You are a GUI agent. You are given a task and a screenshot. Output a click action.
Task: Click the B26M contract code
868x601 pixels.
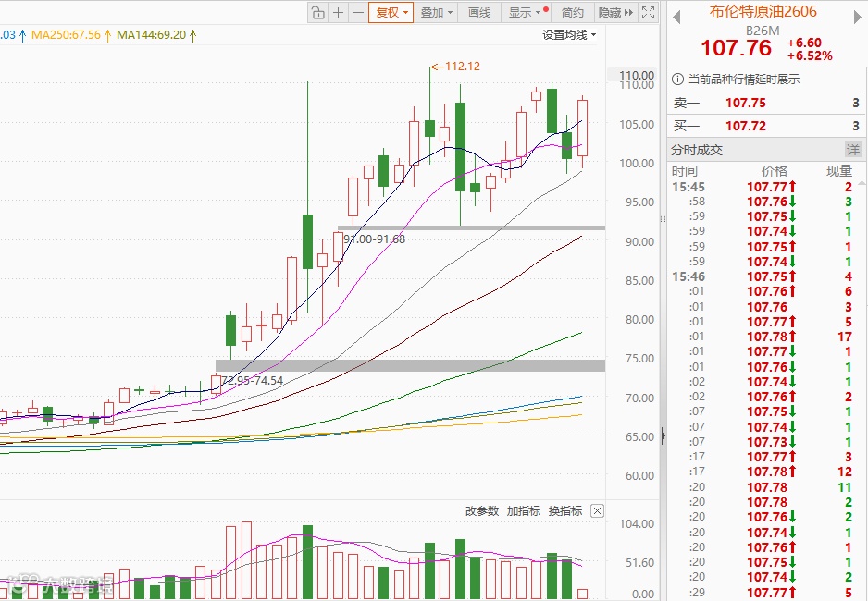763,31
